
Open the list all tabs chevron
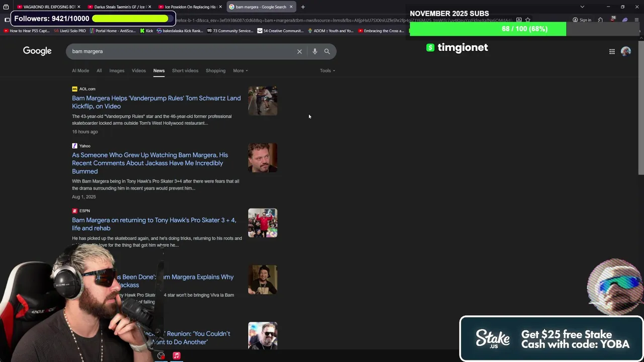[582, 7]
